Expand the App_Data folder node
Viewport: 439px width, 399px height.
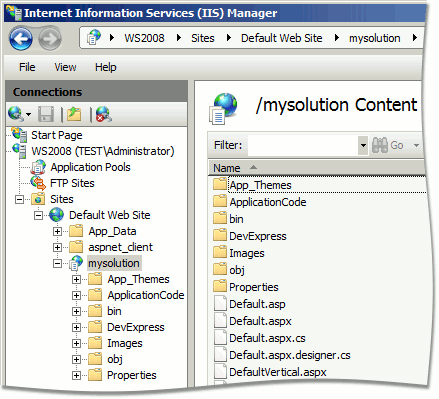(57, 231)
